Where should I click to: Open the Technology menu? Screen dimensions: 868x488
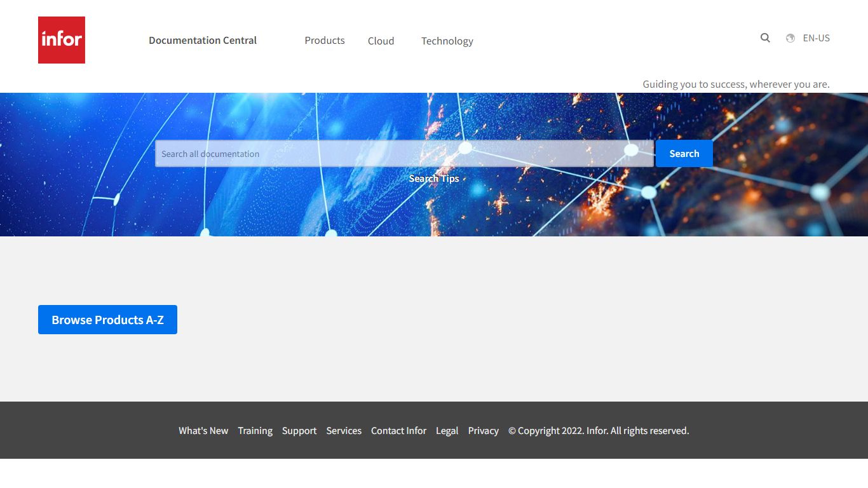447,41
